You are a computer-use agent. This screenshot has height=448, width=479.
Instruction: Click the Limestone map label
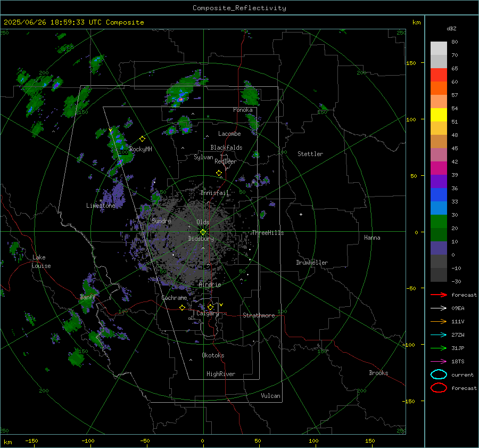(x=101, y=206)
